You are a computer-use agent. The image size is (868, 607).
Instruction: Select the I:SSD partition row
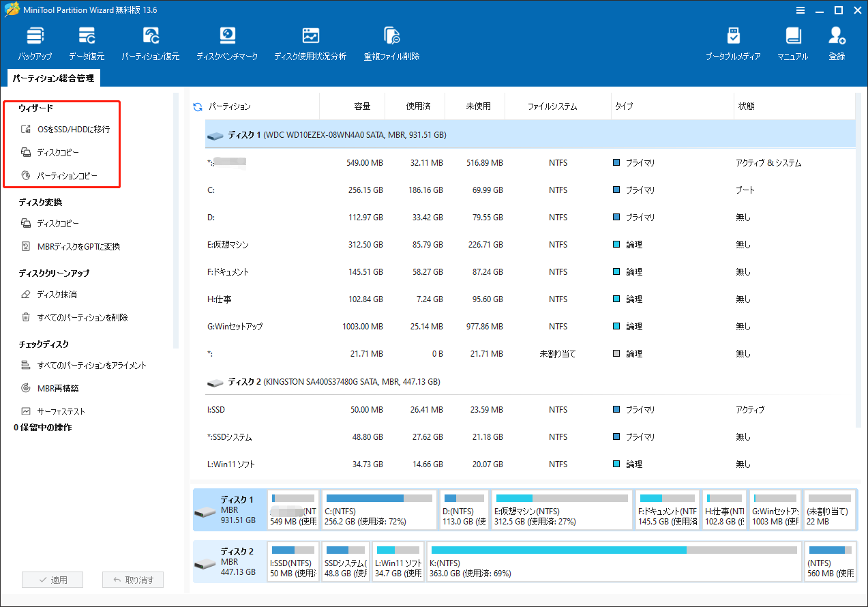[530, 410]
